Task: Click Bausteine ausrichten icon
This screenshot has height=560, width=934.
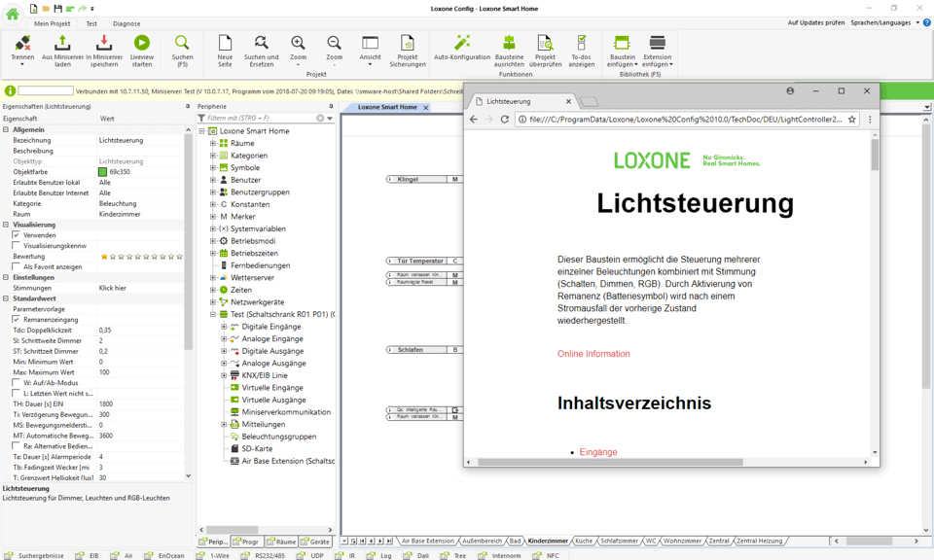Action: pos(509,44)
